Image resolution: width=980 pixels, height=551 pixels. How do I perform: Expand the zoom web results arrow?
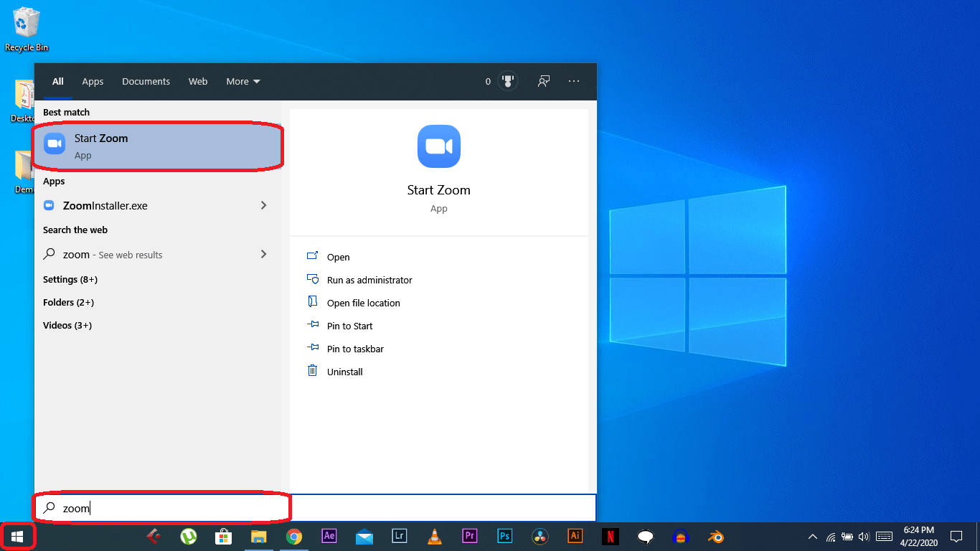[x=263, y=255]
